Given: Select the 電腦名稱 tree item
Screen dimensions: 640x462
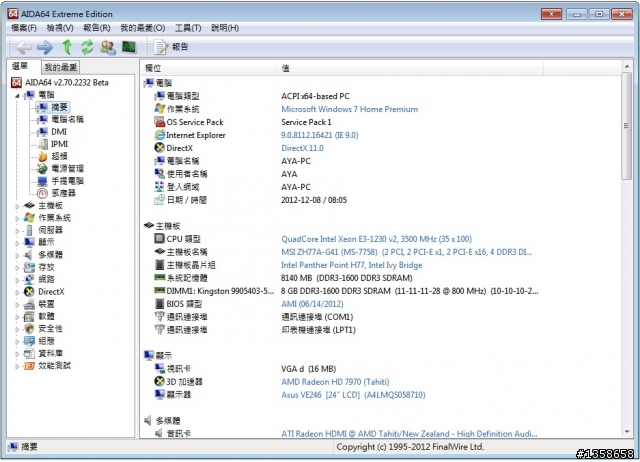Looking at the screenshot, I should (67, 120).
